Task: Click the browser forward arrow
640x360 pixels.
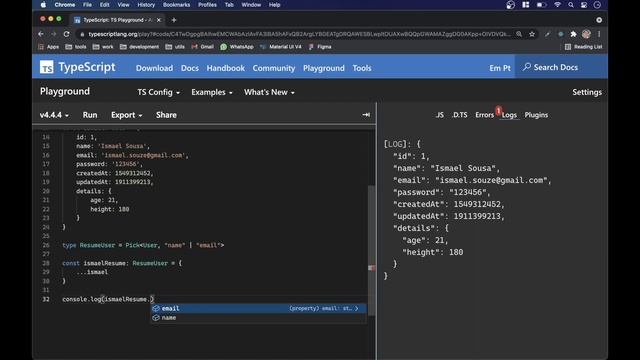Action: tap(53, 34)
